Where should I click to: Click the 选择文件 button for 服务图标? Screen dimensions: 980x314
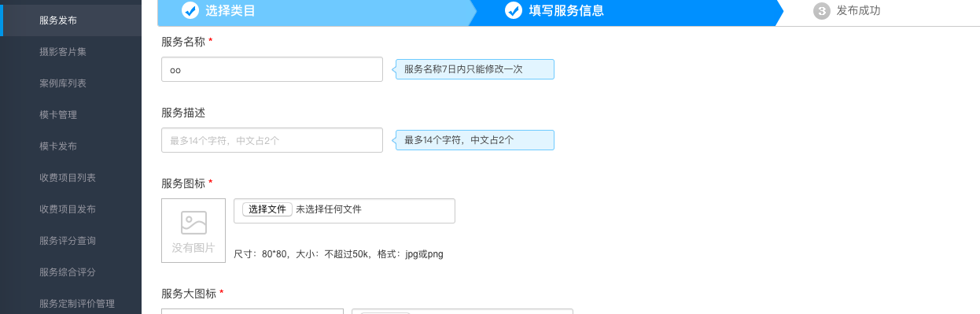[267, 209]
